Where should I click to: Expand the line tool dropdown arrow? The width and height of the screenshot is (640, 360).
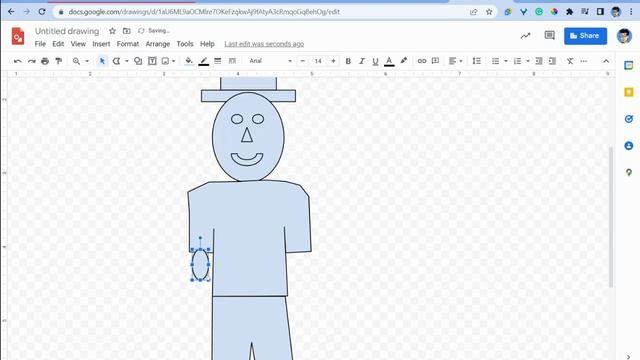tap(127, 61)
